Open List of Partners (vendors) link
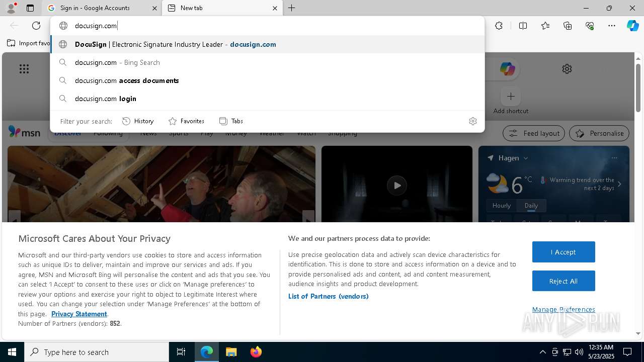This screenshot has width=644, height=362. pyautogui.click(x=329, y=296)
